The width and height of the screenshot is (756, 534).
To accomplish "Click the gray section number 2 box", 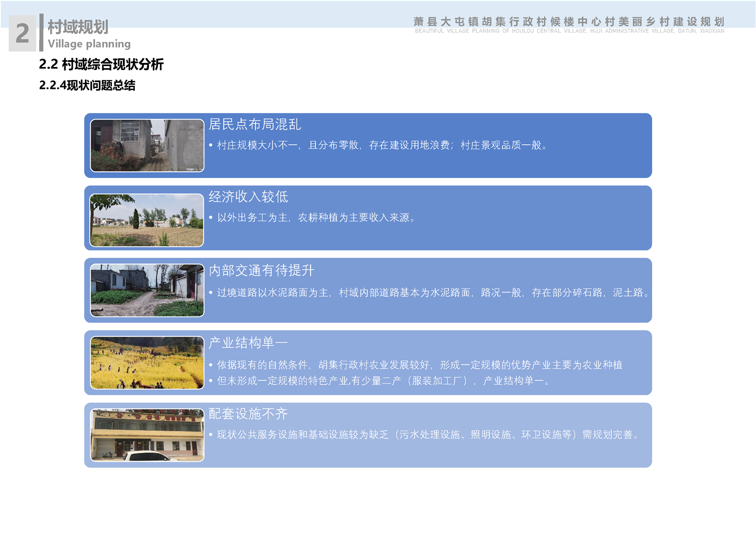I will [x=22, y=33].
